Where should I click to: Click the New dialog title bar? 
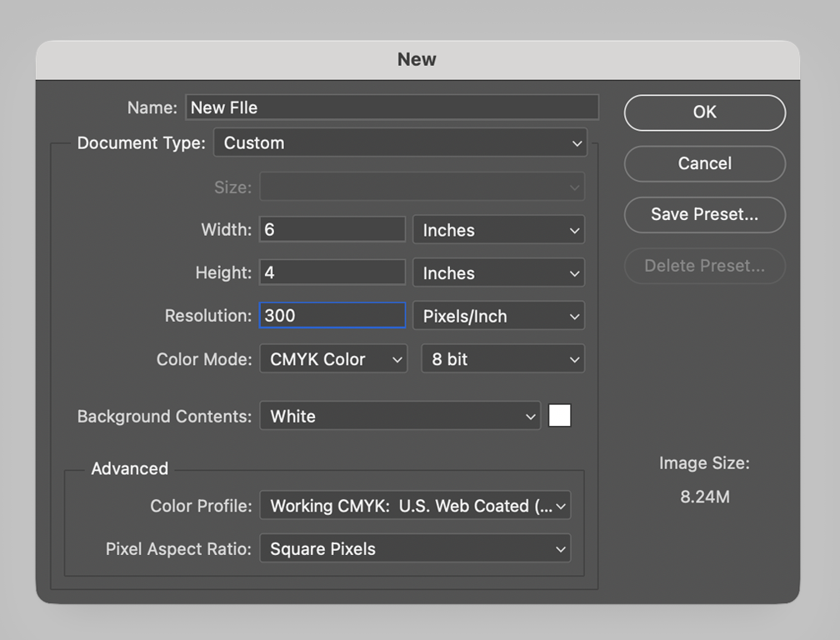tap(417, 59)
